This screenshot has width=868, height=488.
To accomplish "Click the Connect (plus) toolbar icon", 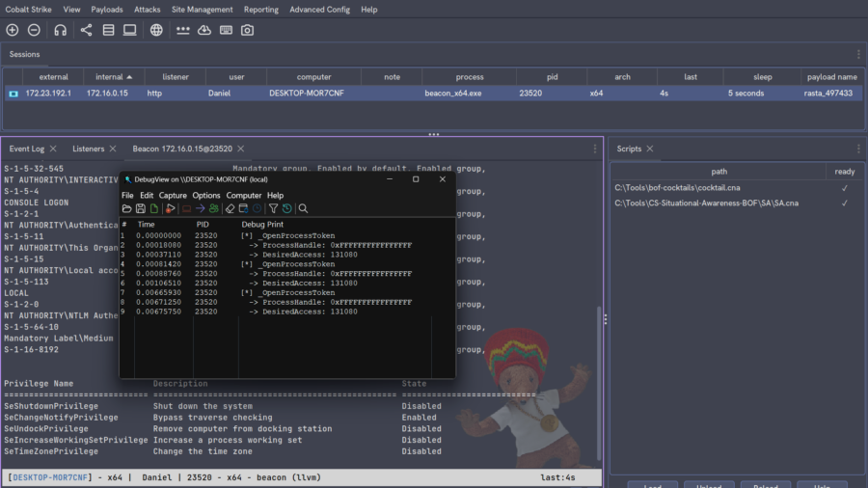I will [13, 30].
